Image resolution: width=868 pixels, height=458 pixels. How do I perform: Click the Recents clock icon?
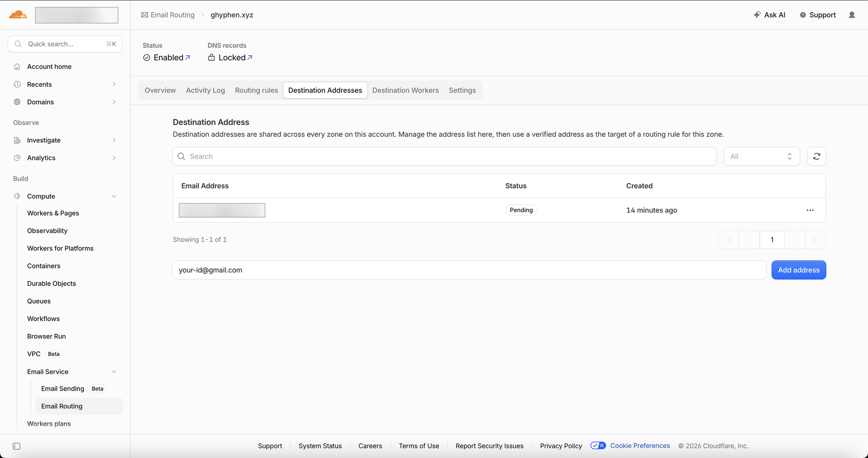pos(17,84)
